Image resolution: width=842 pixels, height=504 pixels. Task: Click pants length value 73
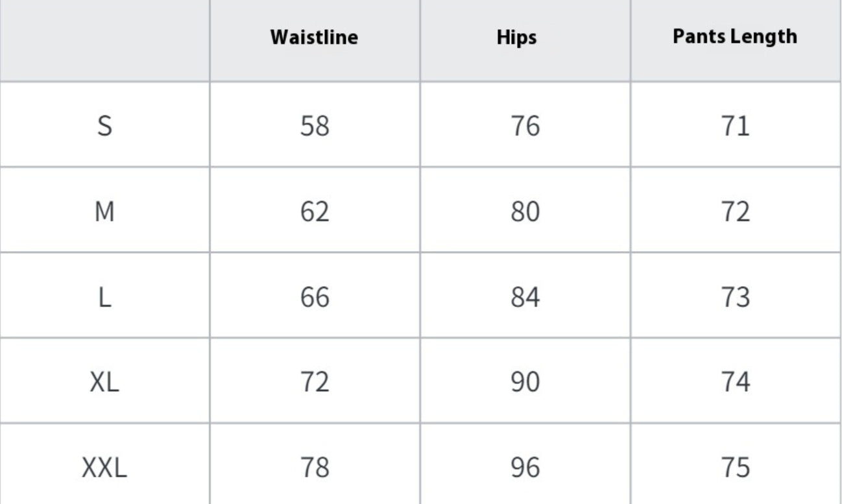[x=735, y=297]
